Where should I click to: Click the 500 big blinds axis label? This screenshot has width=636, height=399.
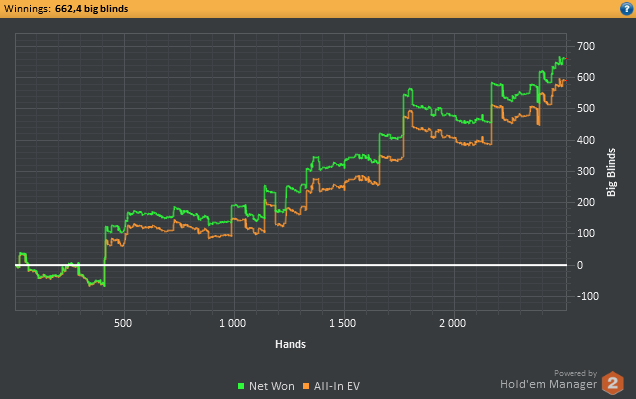click(586, 108)
